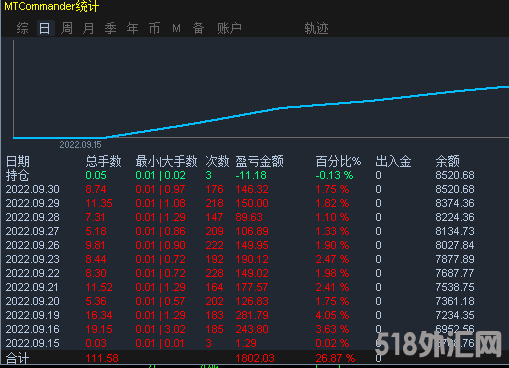Switch to the 账户 account tab
509x368 pixels.
pos(229,28)
